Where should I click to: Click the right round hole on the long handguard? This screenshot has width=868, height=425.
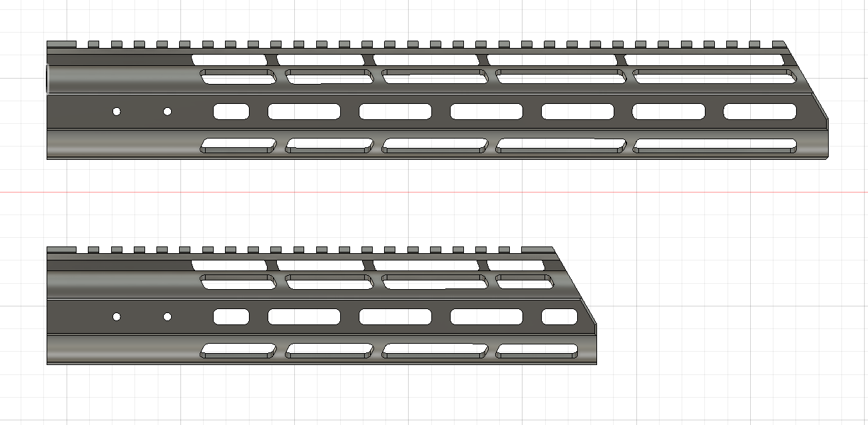(167, 111)
